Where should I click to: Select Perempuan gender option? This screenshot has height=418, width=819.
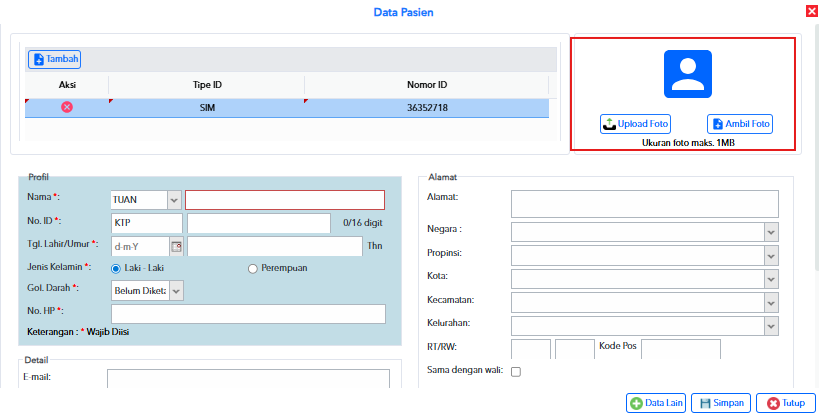[253, 269]
